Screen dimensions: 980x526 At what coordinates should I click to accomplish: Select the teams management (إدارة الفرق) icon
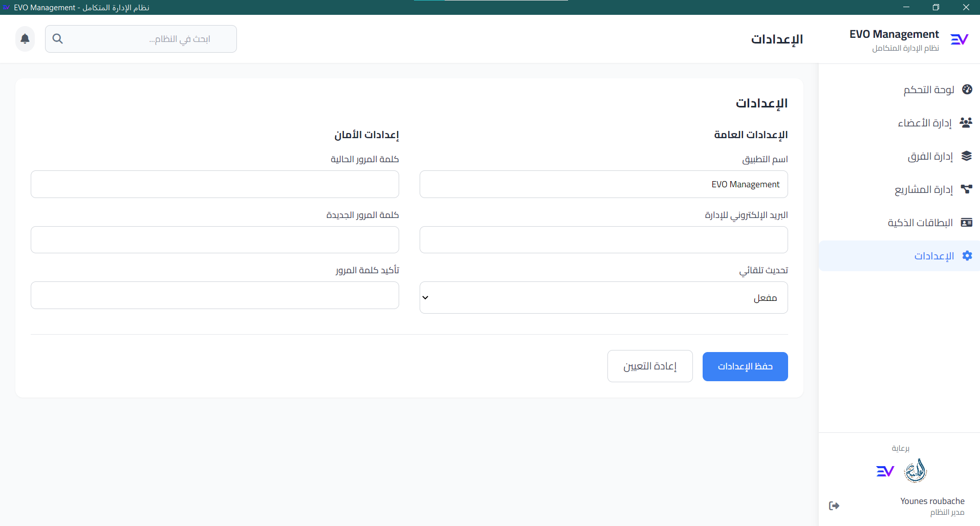pyautogui.click(x=966, y=156)
